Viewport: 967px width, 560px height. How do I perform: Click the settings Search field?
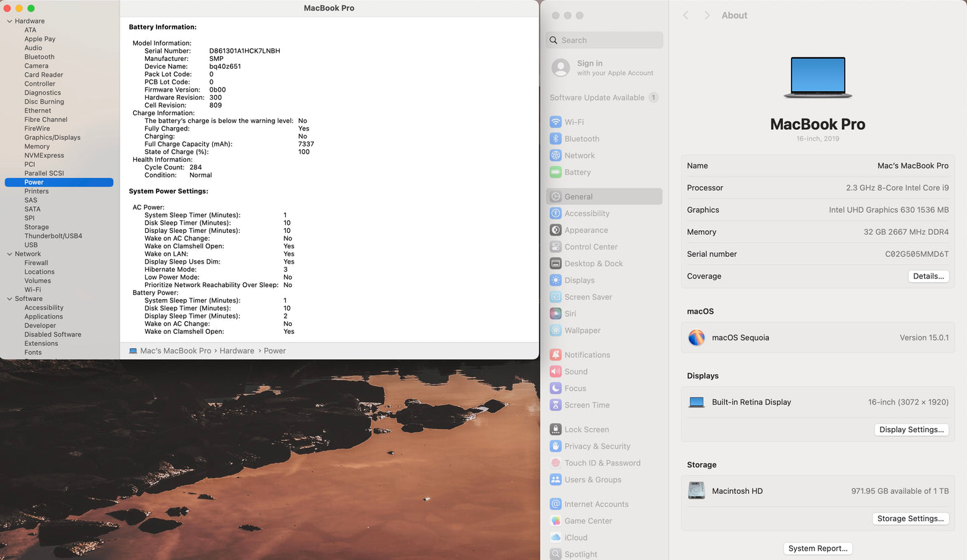pos(605,40)
